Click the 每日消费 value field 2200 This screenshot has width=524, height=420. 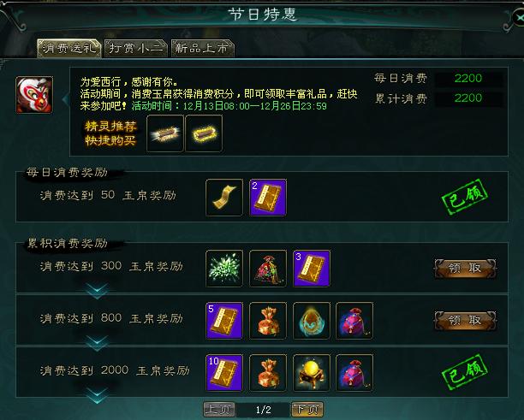(468, 79)
